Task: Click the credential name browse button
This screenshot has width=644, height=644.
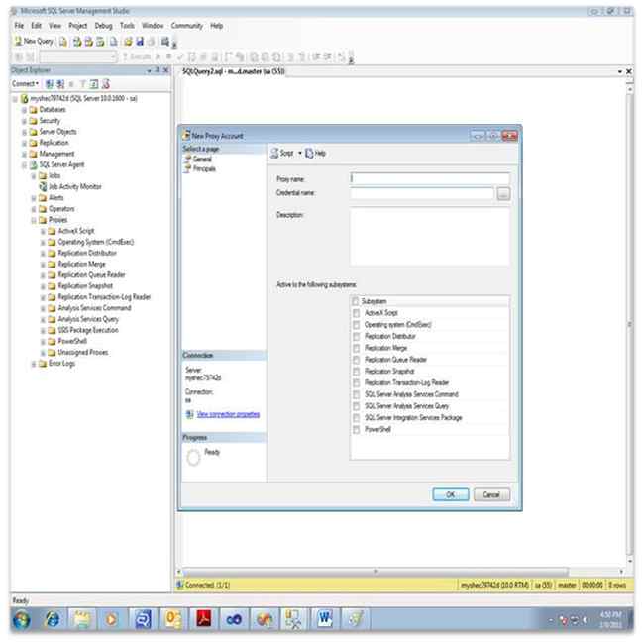Action: coord(503,193)
